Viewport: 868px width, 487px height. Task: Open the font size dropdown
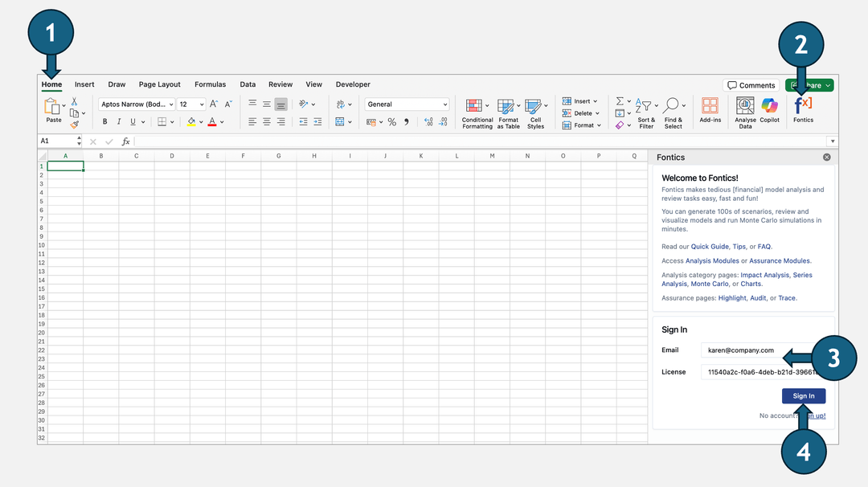coord(201,104)
